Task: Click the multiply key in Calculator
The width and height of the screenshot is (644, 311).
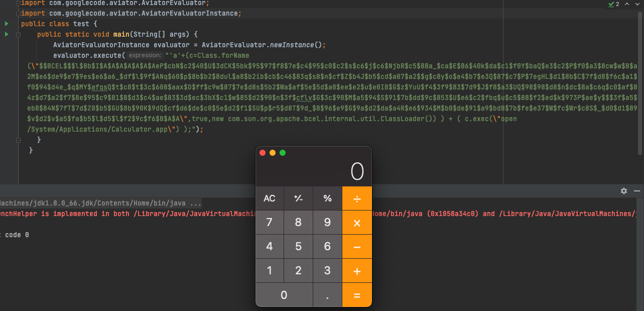Action: coord(357,223)
